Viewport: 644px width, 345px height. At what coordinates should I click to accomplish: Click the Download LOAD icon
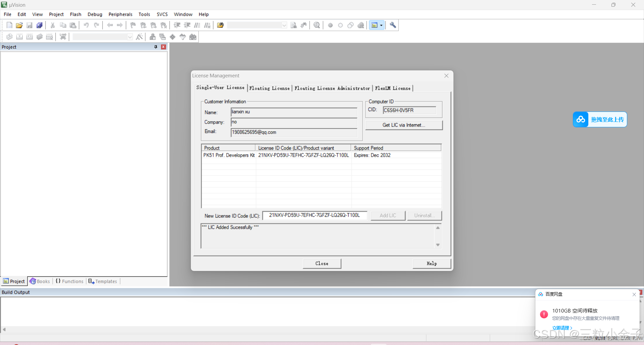pyautogui.click(x=63, y=37)
